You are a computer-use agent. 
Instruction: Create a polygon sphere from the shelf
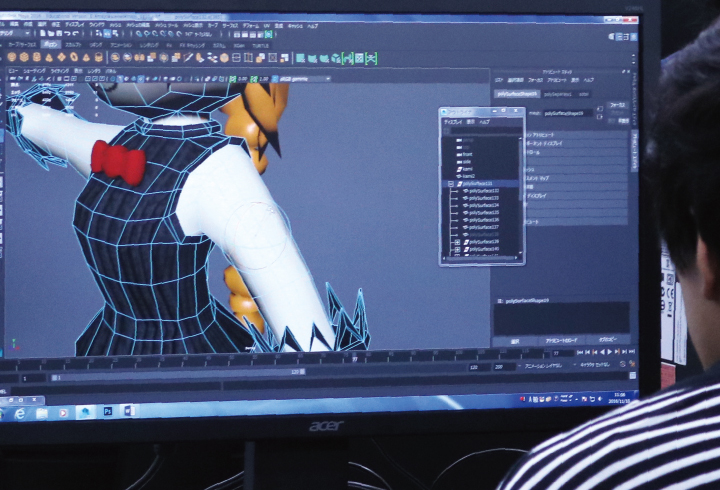click(12, 57)
